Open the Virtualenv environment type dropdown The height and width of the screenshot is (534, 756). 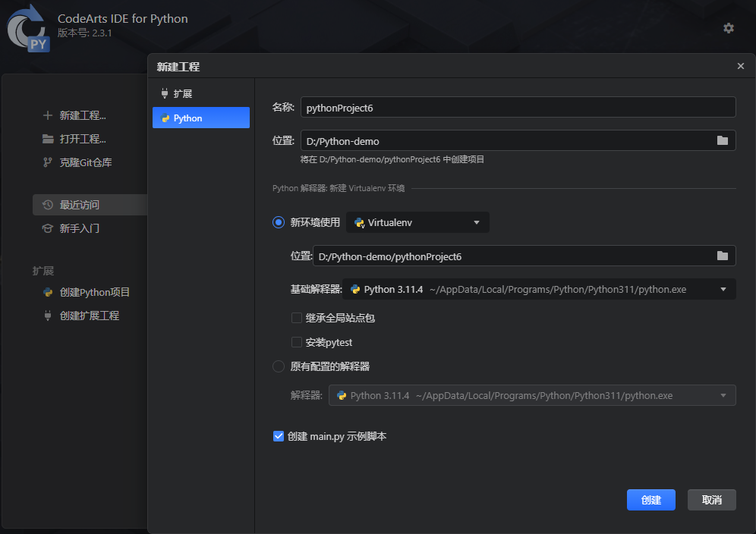pyautogui.click(x=417, y=222)
